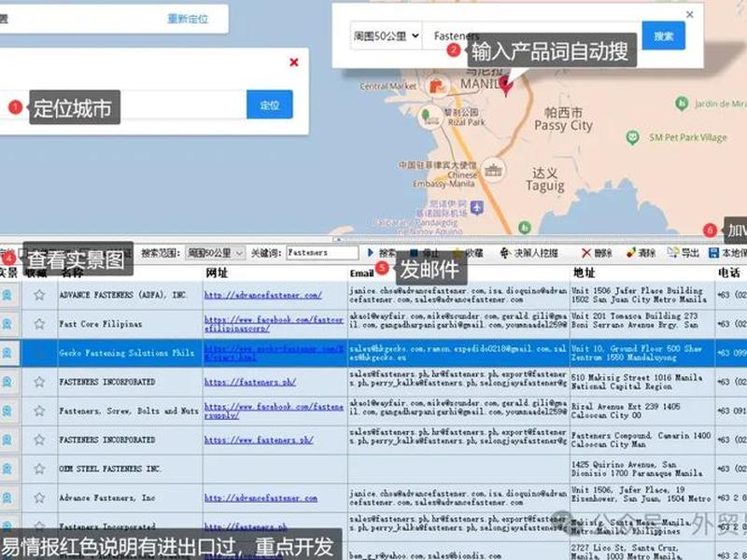
Task: Star the row with link https://www.fasteners.ph/
Action: (x=39, y=440)
